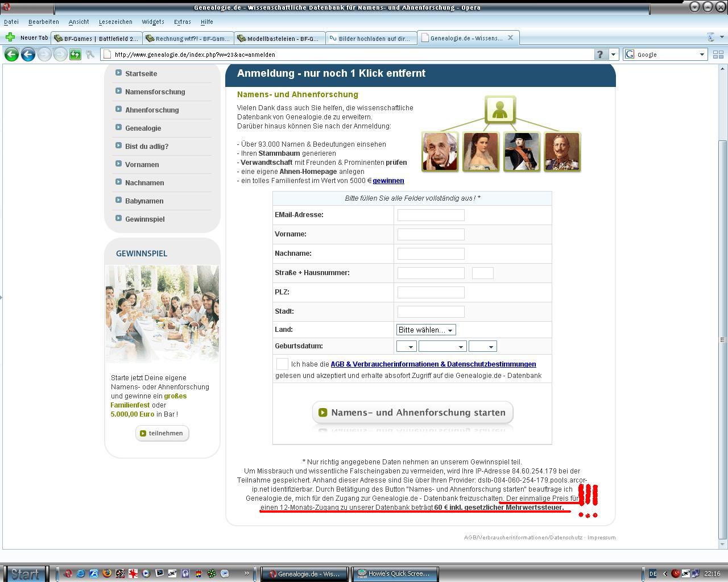Click the bullet icon next to Startseite

118,73
